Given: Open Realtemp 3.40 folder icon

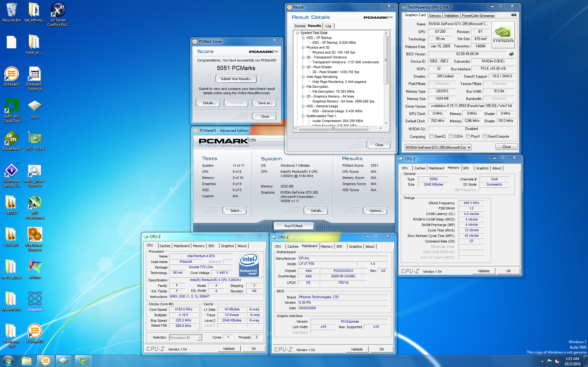Looking at the screenshot, I should (x=11, y=336).
